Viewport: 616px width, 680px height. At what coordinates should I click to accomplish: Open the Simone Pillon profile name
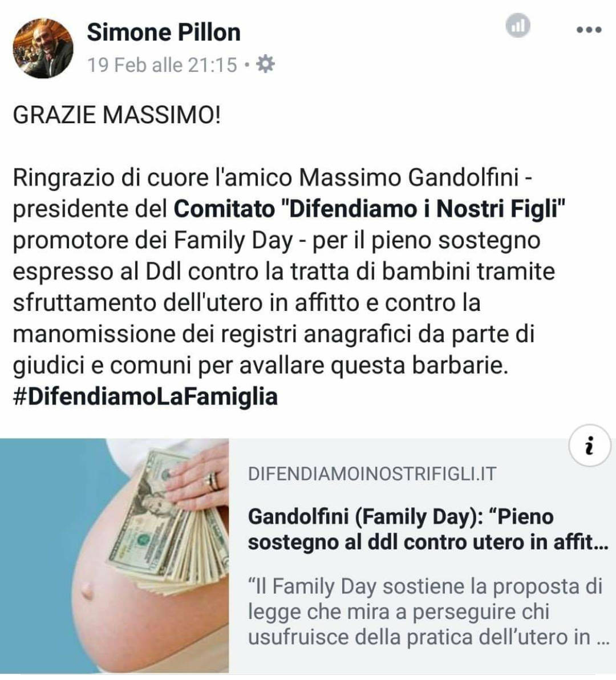pos(164,32)
